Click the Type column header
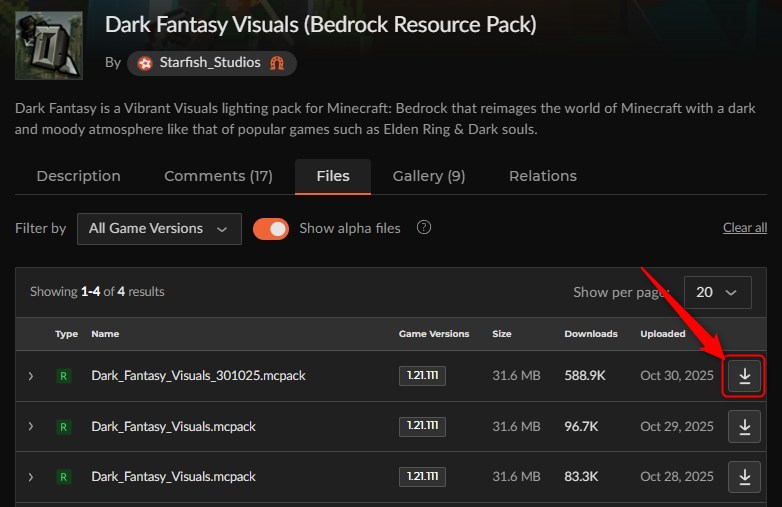 coord(66,334)
